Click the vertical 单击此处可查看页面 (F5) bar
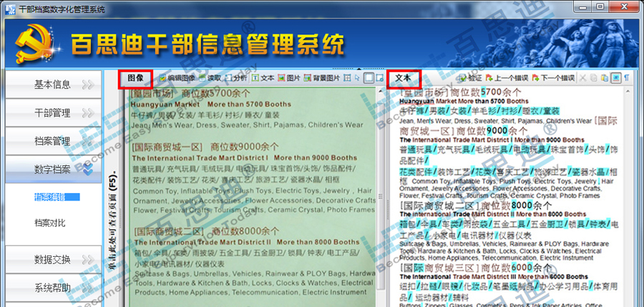644x307 pixels. (112, 222)
